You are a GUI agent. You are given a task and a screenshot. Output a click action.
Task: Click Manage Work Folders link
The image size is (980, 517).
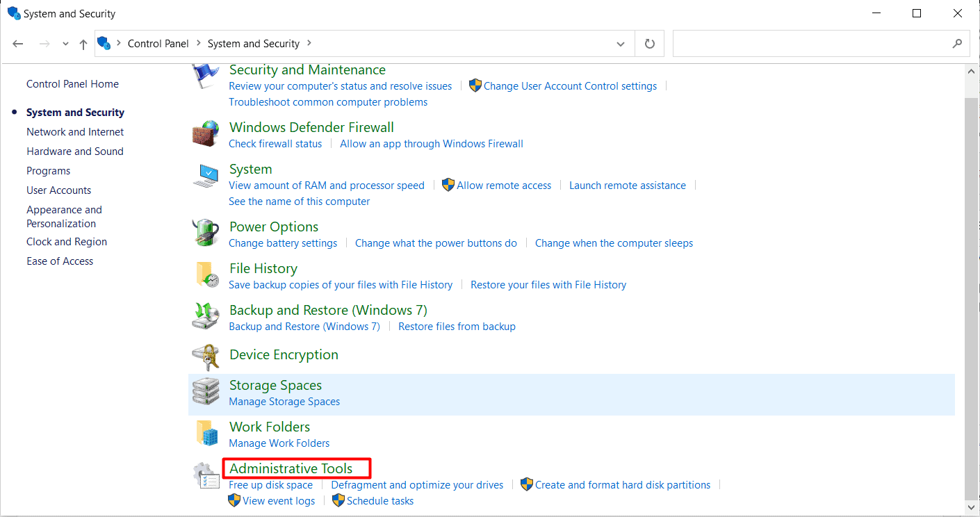(279, 443)
